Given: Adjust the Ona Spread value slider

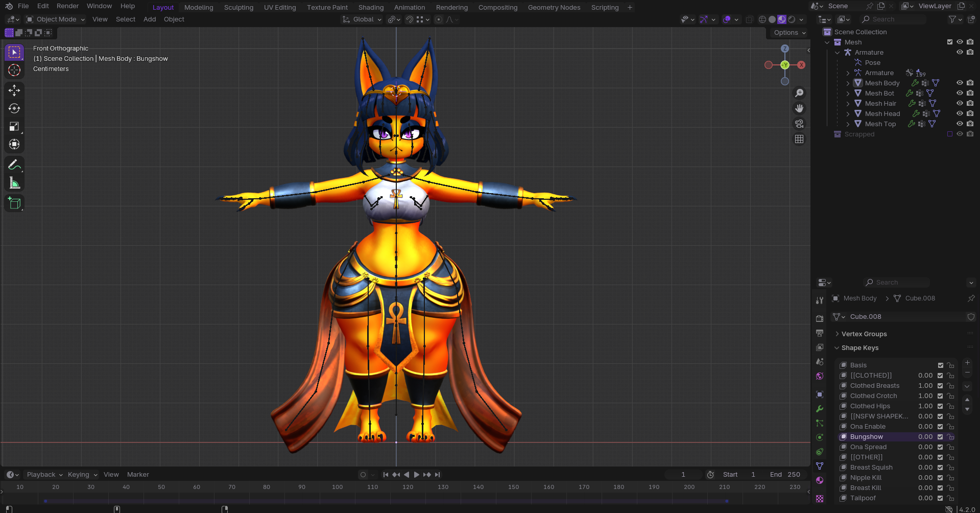Looking at the screenshot, I should click(925, 447).
